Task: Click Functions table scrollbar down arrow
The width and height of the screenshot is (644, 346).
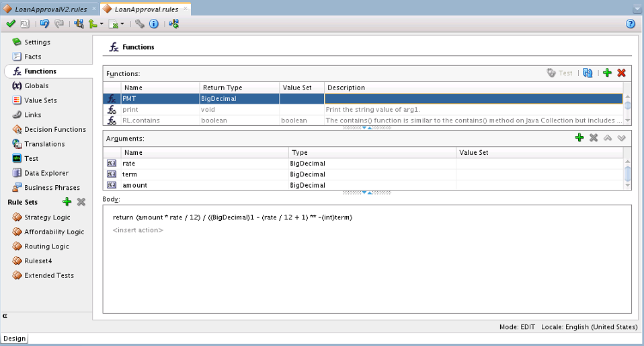Action: (x=627, y=120)
